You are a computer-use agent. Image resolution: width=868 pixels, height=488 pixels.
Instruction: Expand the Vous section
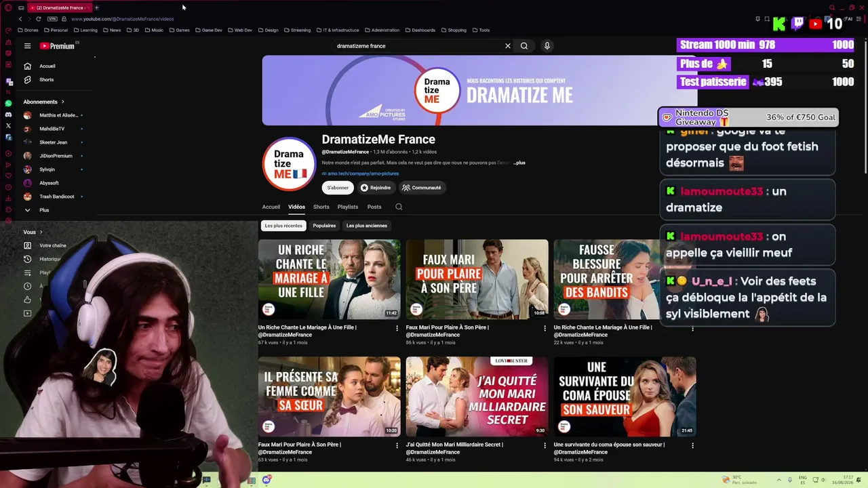(x=33, y=232)
